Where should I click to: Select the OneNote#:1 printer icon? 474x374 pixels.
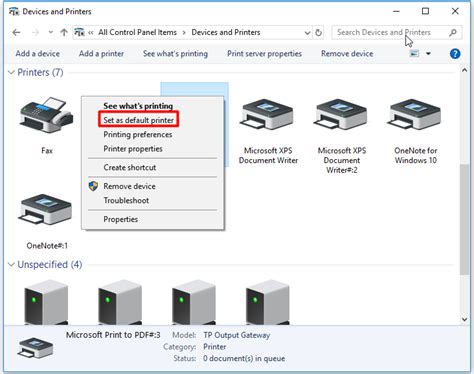(x=46, y=210)
